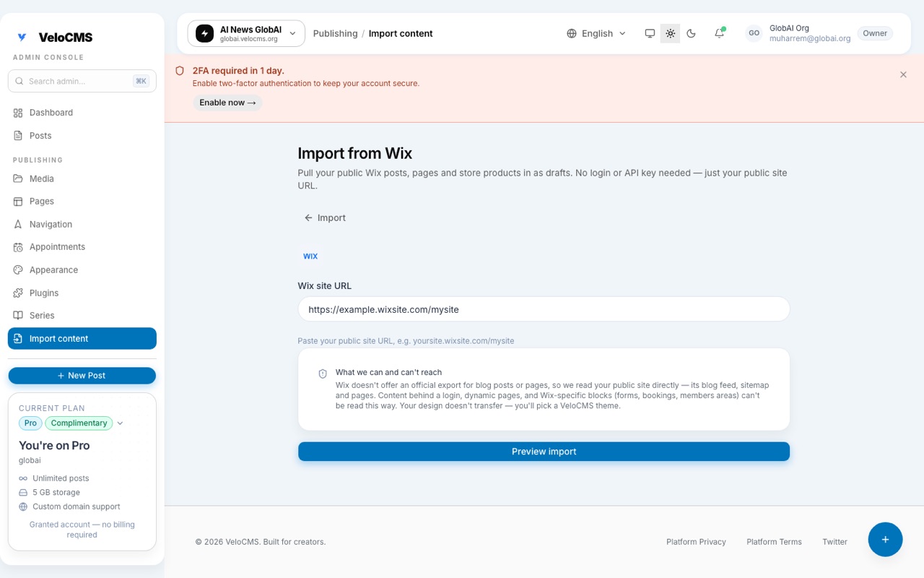Click the muharrem@globai.org email text
The width and height of the screenshot is (924, 578).
810,38
